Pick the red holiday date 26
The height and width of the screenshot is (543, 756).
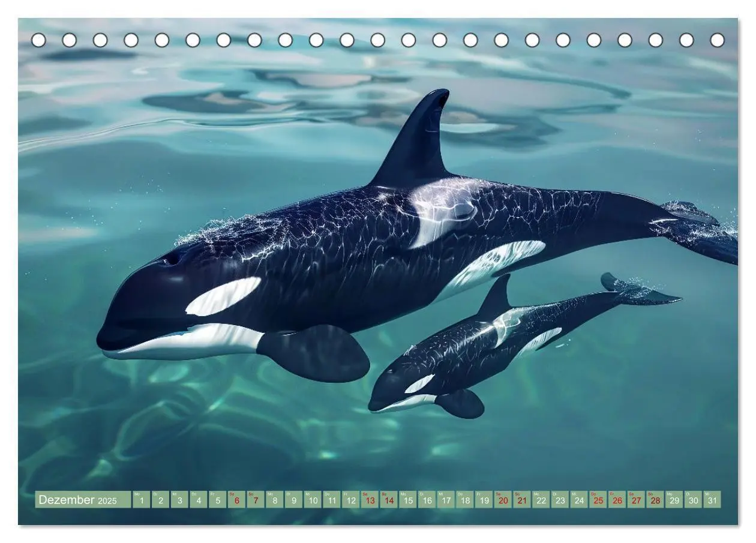click(617, 500)
